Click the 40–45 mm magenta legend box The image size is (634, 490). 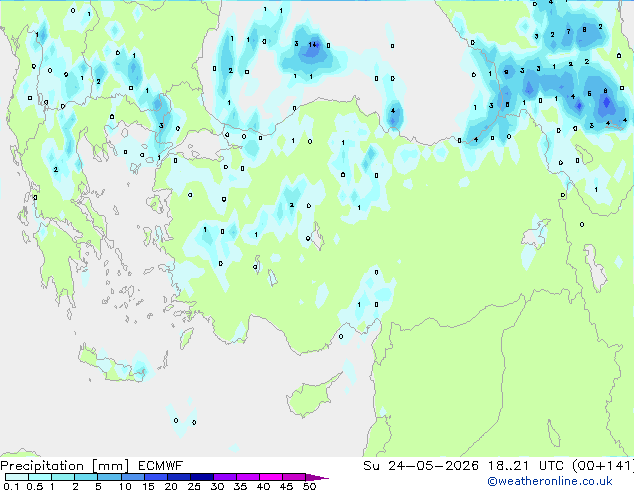click(x=271, y=477)
